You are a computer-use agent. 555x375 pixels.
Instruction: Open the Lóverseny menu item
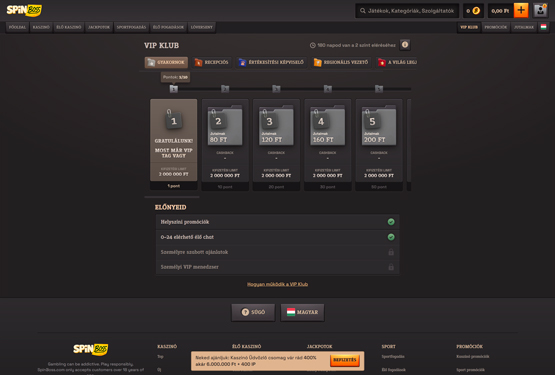click(202, 27)
